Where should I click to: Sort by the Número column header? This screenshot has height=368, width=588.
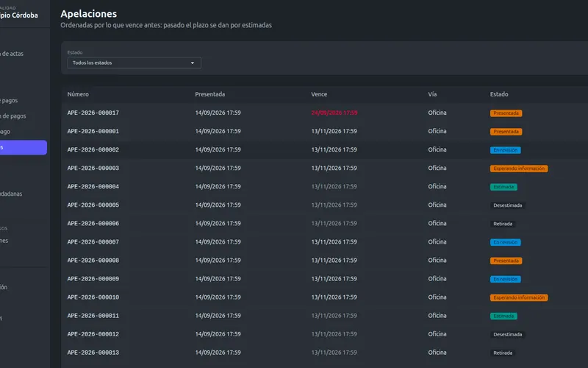coord(78,94)
